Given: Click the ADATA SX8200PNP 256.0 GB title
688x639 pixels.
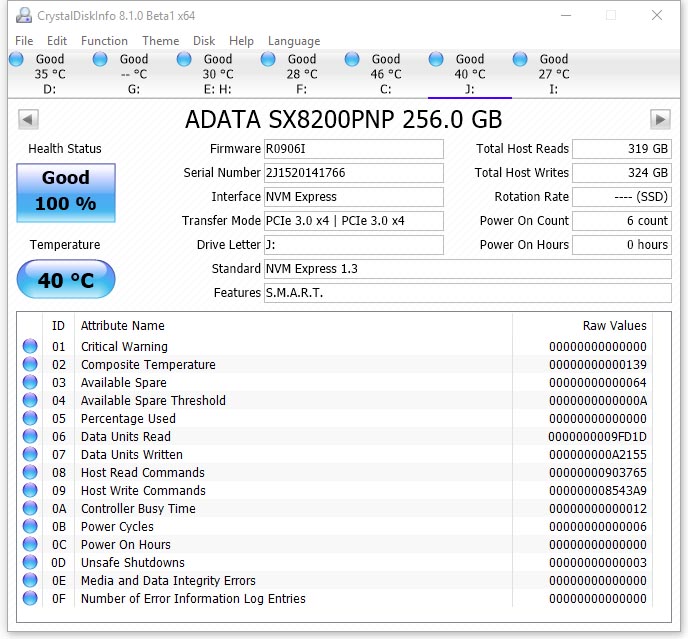Looking at the screenshot, I should pos(344,119).
